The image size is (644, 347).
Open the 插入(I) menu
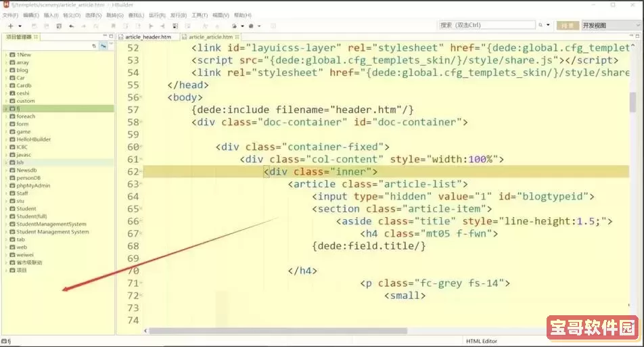(51, 15)
